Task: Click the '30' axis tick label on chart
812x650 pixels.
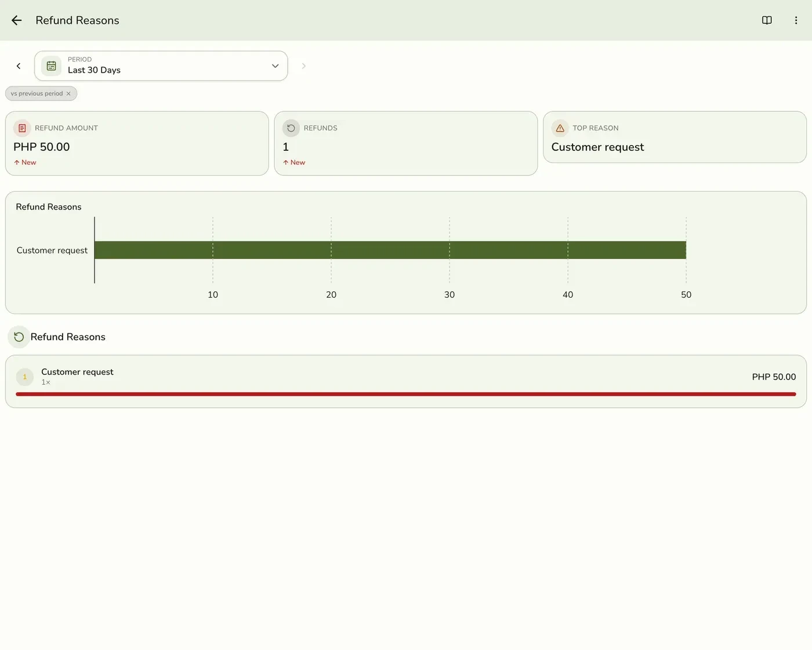Action: 449,295
